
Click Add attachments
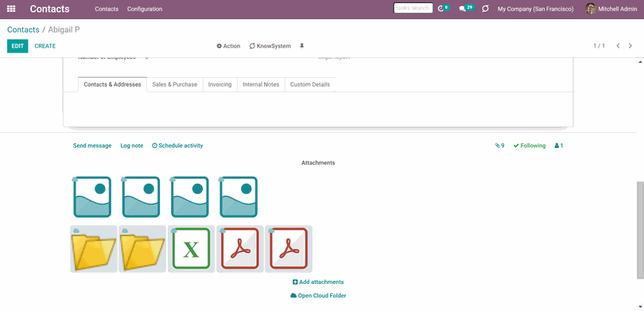coord(318,282)
